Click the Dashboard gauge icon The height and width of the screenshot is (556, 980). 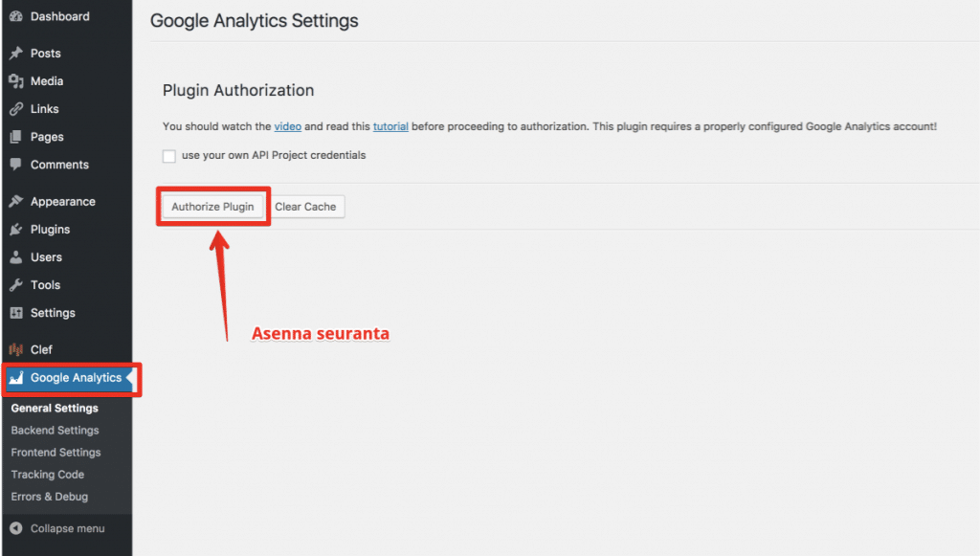[x=16, y=17]
